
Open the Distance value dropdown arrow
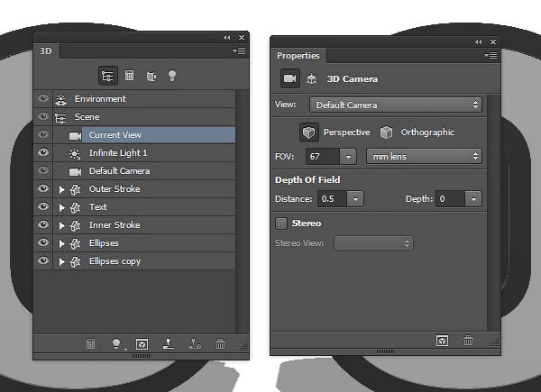tap(355, 199)
